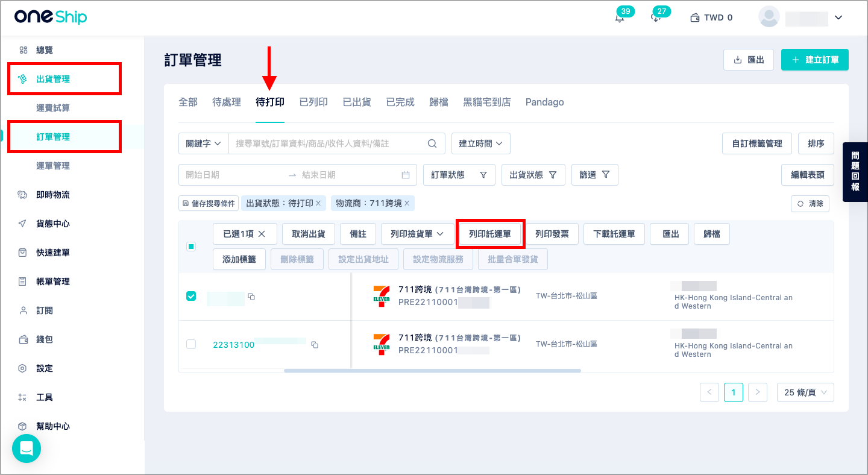Open the 25 條/頁 page size dropdown
Viewport: 868px width, 475px height.
click(805, 392)
